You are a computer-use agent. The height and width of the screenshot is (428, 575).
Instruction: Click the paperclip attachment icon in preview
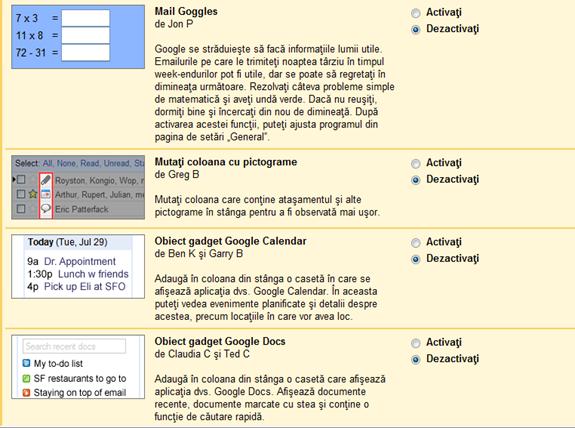pyautogui.click(x=45, y=180)
